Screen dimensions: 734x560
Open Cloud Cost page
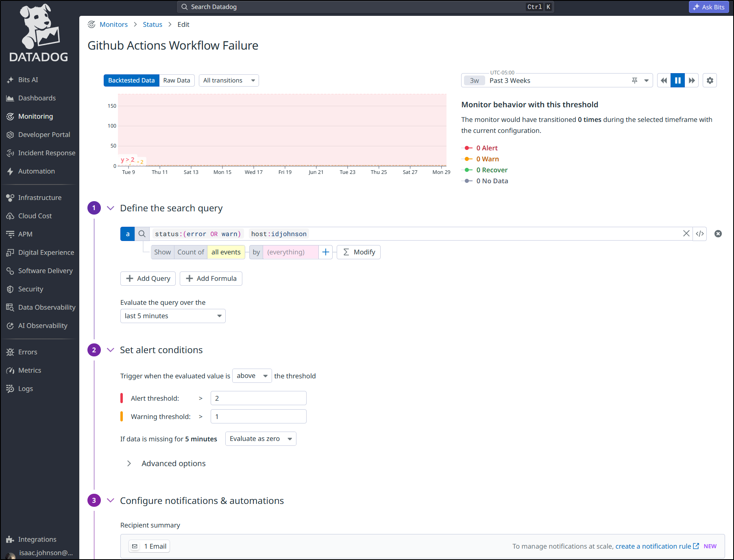pyautogui.click(x=35, y=216)
